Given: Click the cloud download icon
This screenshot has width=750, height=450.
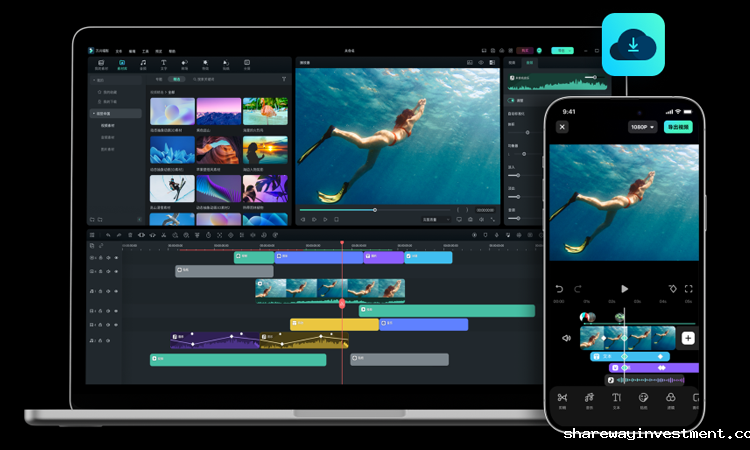Looking at the screenshot, I should pos(632,45).
